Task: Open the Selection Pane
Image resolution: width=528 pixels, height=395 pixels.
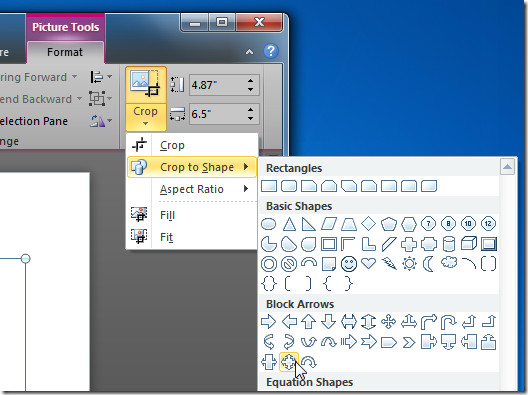Action: [x=34, y=121]
